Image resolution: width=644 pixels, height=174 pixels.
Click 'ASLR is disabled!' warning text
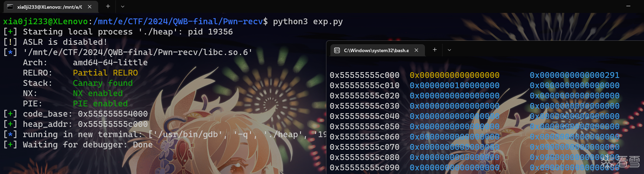tap(65, 42)
